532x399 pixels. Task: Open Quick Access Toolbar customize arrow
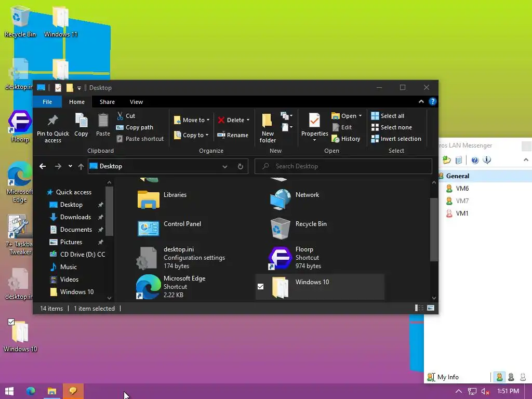[x=79, y=88]
